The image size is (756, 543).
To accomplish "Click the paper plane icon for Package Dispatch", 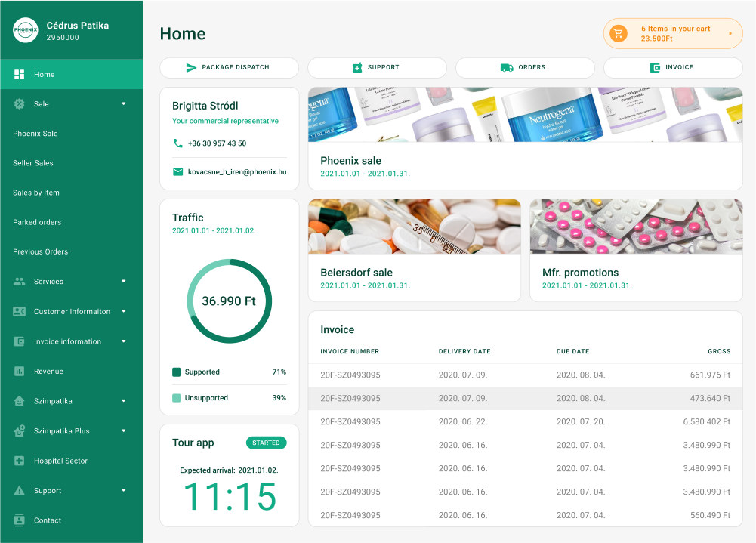I will (x=191, y=67).
